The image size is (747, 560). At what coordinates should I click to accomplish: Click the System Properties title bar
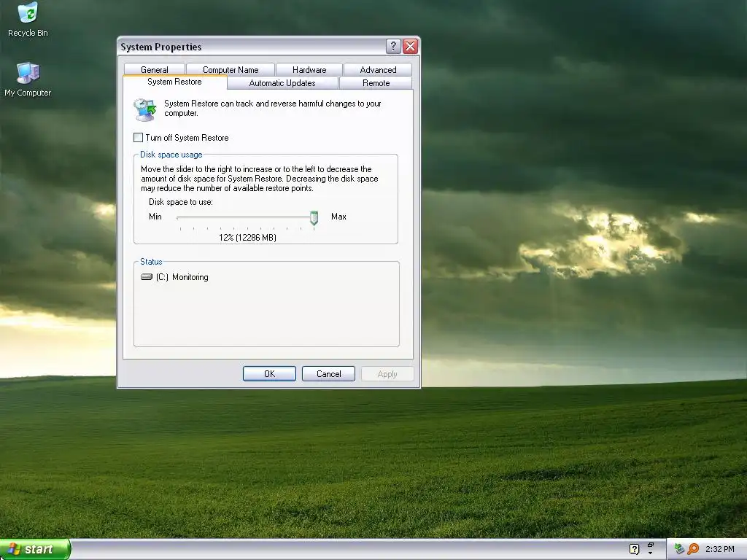[x=252, y=47]
